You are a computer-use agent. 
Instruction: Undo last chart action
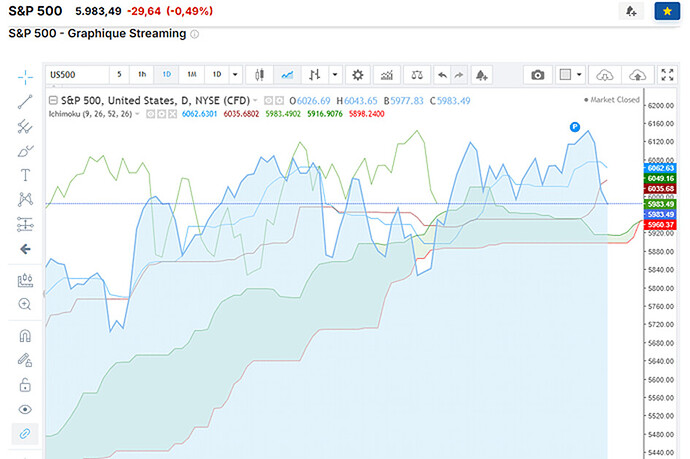(443, 75)
